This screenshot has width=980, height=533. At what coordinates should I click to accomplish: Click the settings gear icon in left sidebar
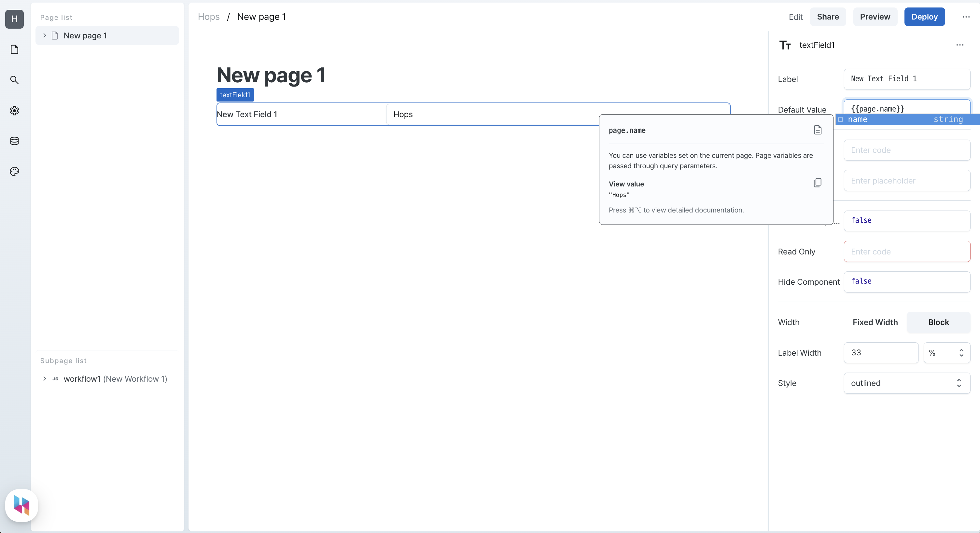pos(14,110)
